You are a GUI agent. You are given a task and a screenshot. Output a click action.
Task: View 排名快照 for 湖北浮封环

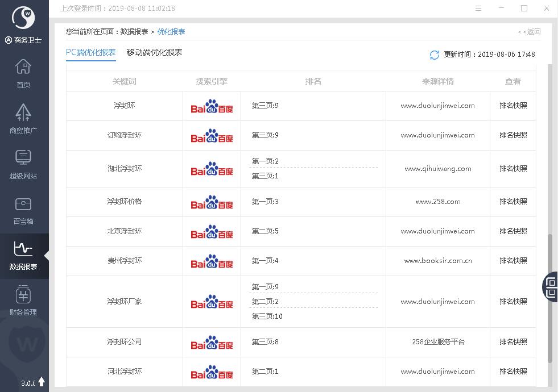tap(513, 169)
